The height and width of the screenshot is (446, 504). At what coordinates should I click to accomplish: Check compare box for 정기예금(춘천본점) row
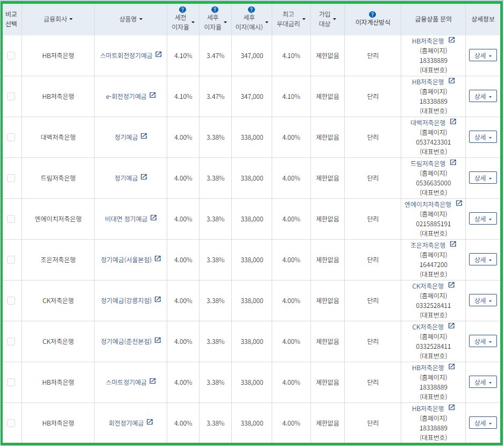[11, 341]
